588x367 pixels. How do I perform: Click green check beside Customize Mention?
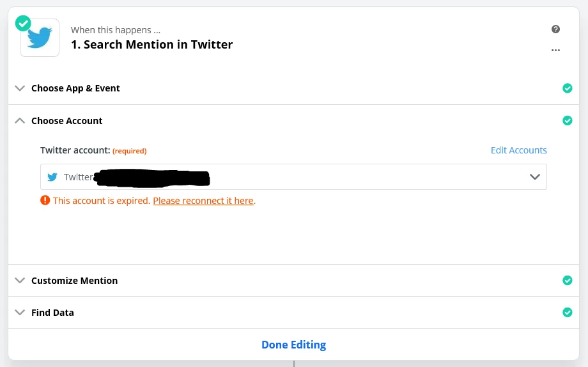[x=567, y=280]
